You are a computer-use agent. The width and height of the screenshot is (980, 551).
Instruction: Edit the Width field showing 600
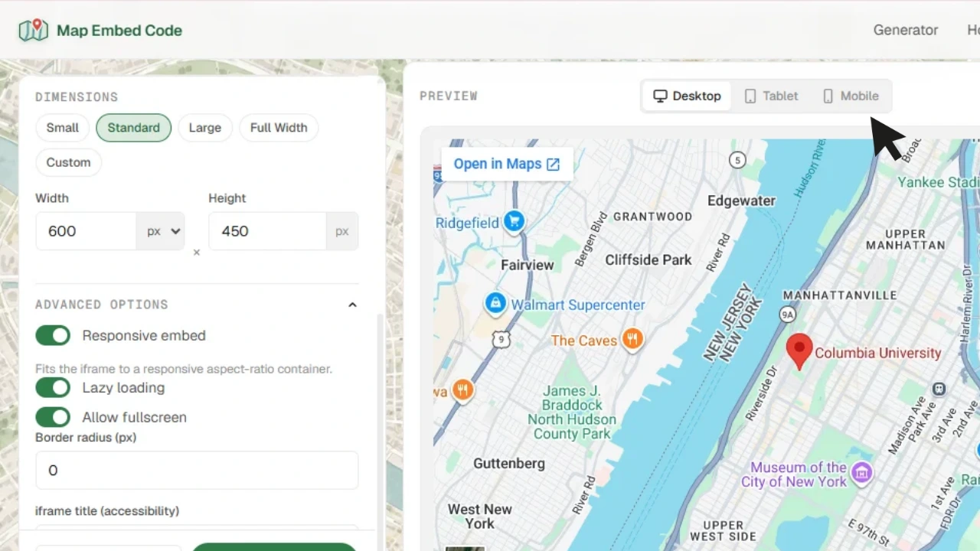point(87,231)
